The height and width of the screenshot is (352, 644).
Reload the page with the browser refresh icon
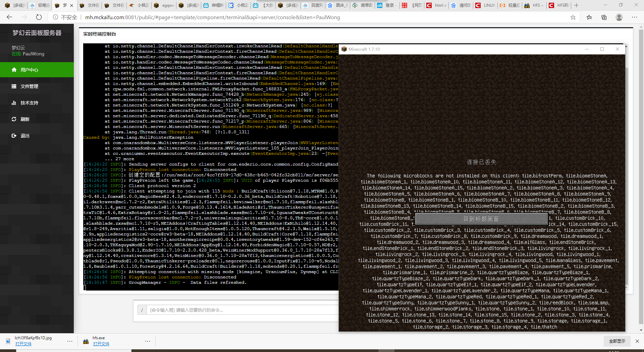coord(39,17)
